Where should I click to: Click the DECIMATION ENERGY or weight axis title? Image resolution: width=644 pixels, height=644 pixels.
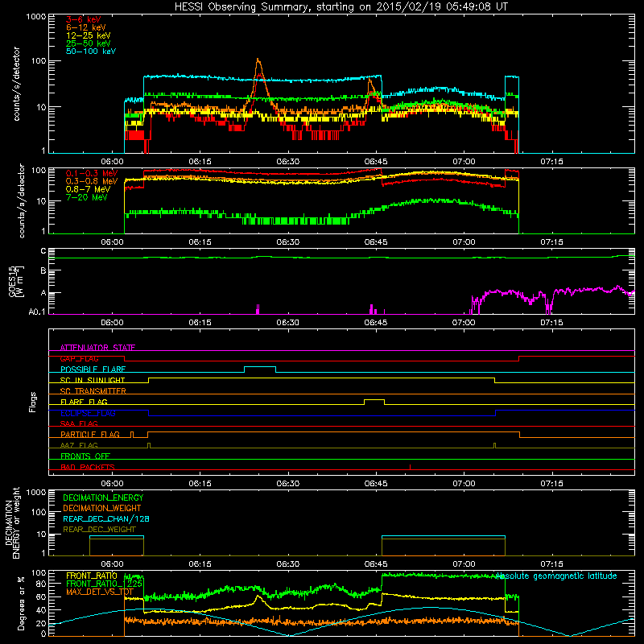[12, 522]
